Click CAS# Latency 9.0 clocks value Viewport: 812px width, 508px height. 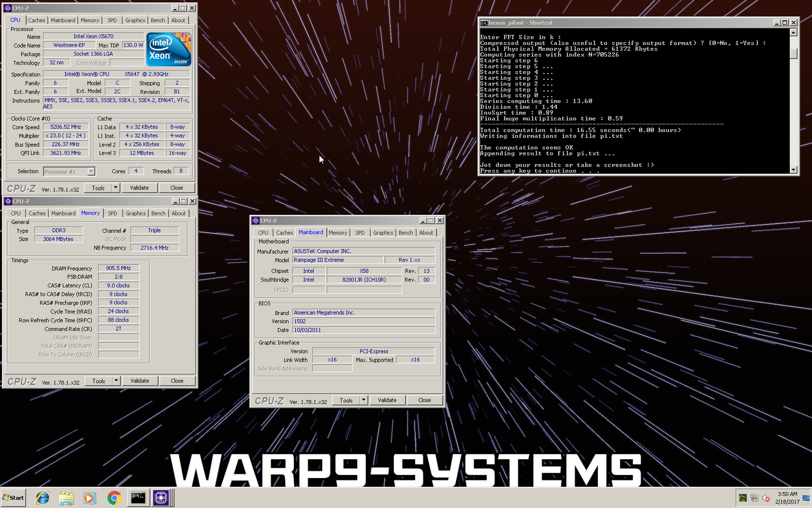[x=118, y=285]
